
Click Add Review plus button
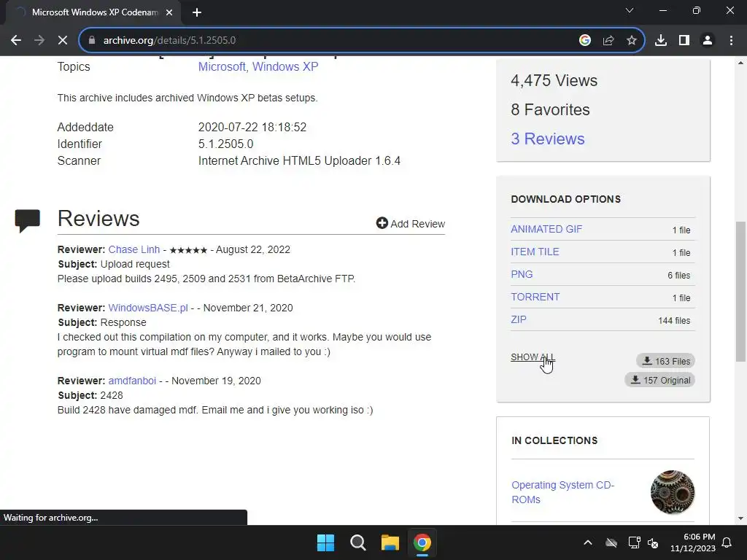(x=410, y=223)
